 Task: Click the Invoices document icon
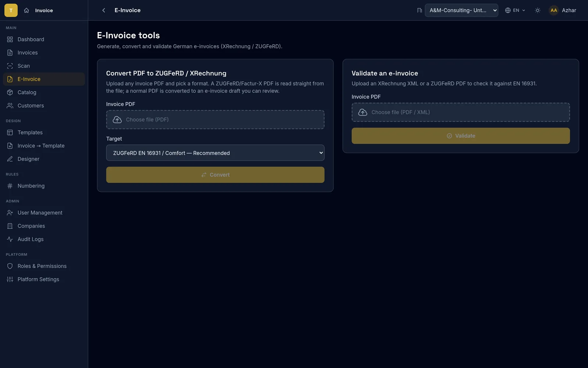(10, 53)
